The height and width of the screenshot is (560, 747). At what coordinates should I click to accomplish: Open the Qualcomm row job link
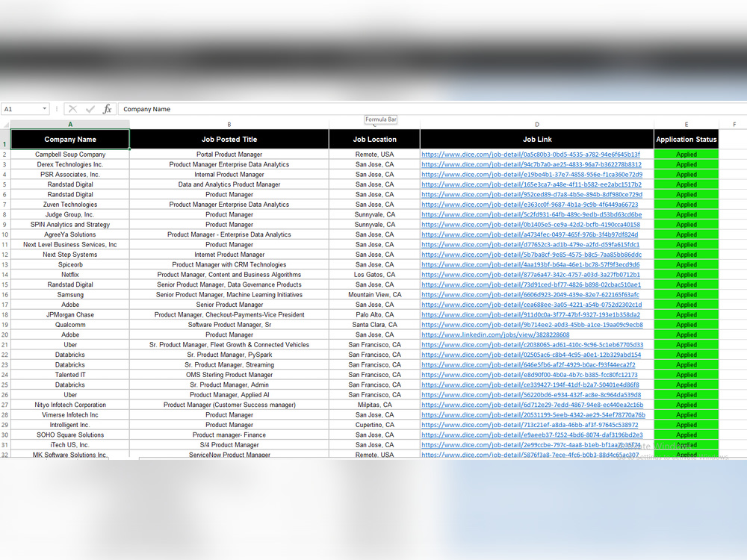point(532,325)
